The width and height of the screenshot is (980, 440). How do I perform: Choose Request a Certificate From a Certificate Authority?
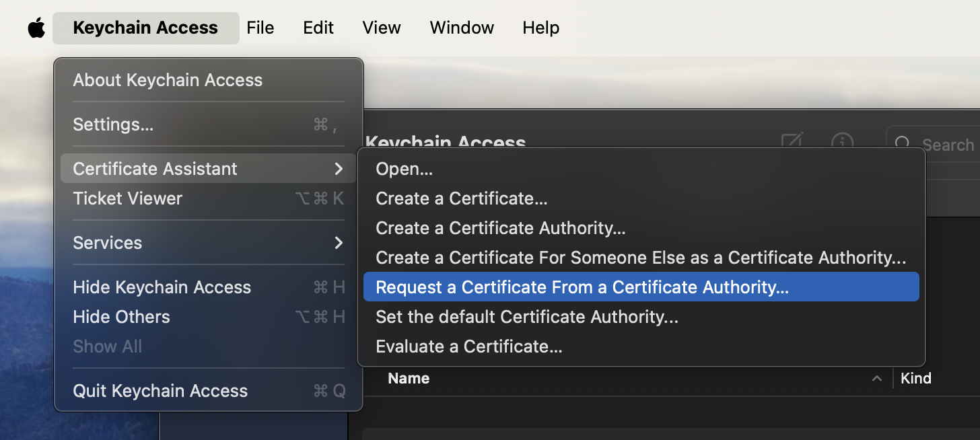coord(582,287)
